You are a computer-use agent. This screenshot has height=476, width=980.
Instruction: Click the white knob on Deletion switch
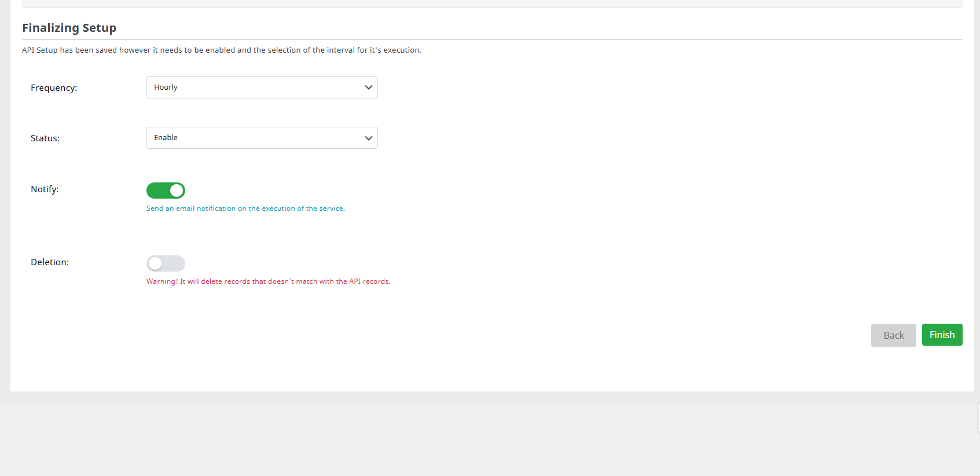155,263
